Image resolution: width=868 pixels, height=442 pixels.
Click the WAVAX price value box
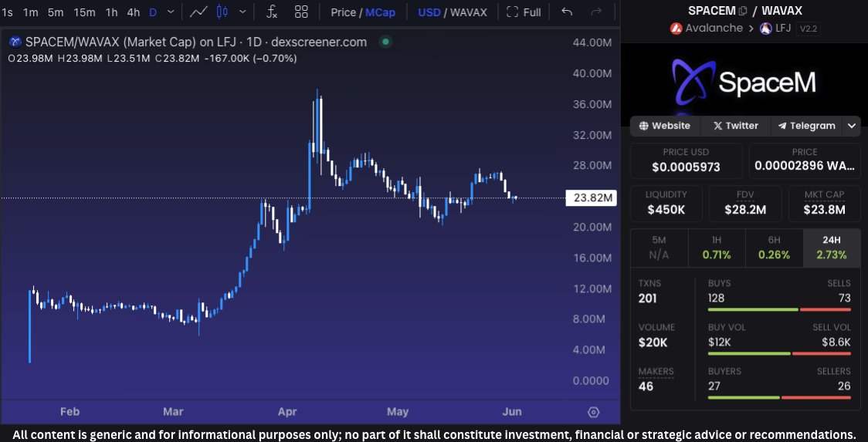805,160
